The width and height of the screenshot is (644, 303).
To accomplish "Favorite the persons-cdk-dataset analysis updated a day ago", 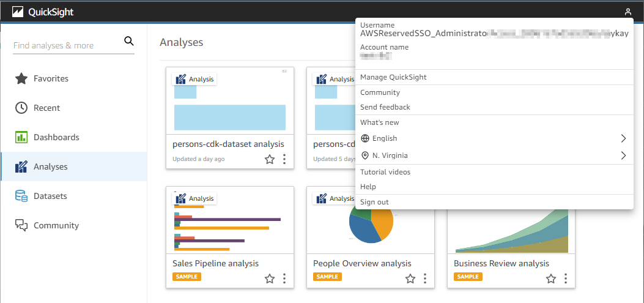I will 270,159.
